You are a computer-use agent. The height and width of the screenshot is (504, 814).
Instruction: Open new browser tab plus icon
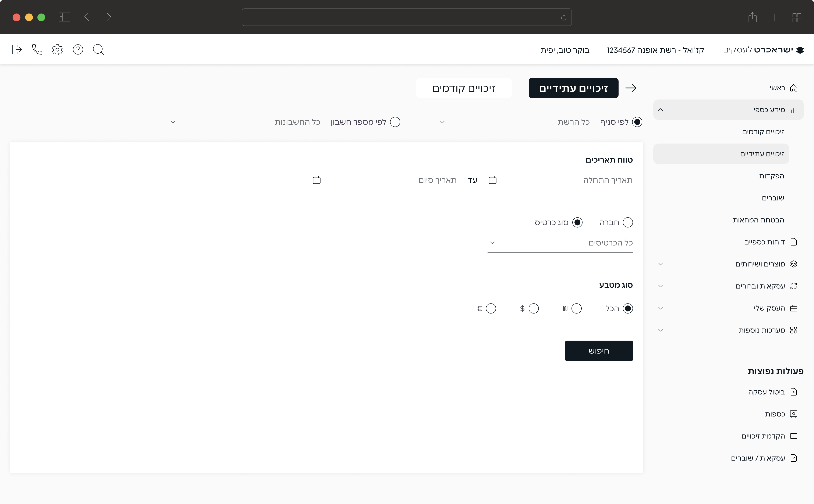click(775, 18)
